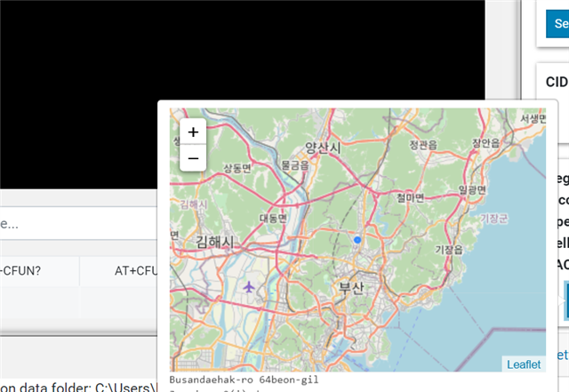The height and width of the screenshot is (392, 569).
Task: Click the data folder path text
Action: 79,387
